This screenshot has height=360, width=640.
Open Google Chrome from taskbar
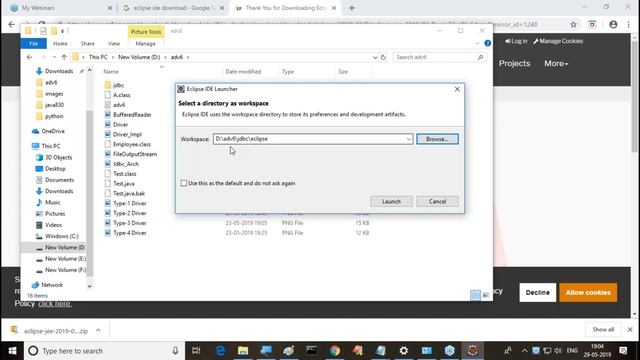(x=335, y=351)
